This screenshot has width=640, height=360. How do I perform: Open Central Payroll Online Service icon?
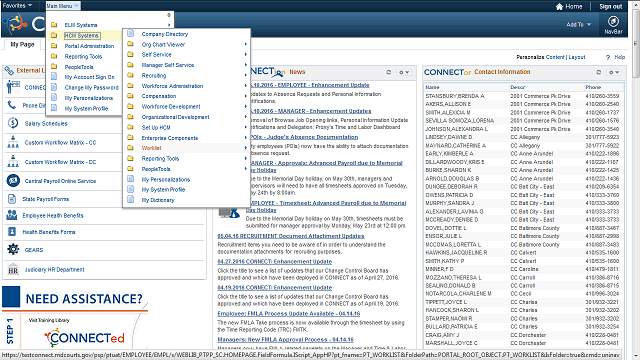(13, 180)
